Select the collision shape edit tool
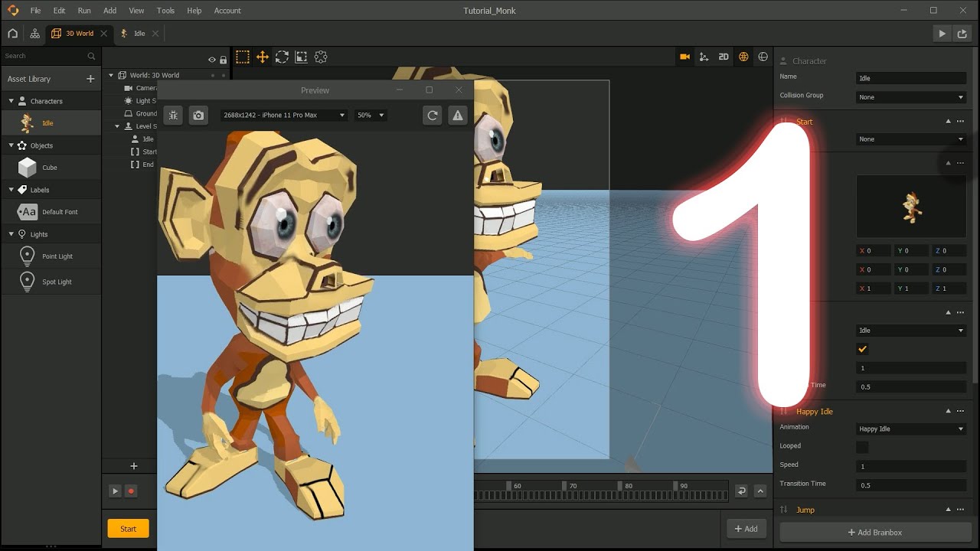Viewport: 980px width, 551px height. (x=321, y=57)
